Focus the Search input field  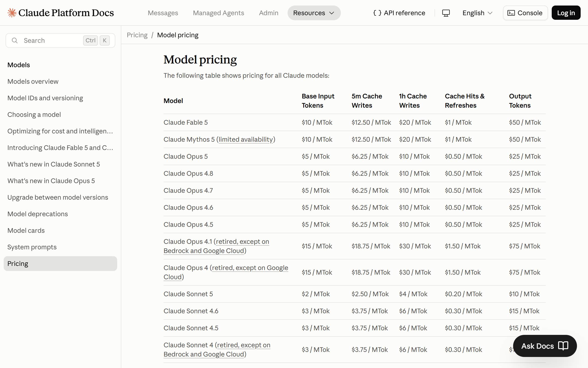60,40
